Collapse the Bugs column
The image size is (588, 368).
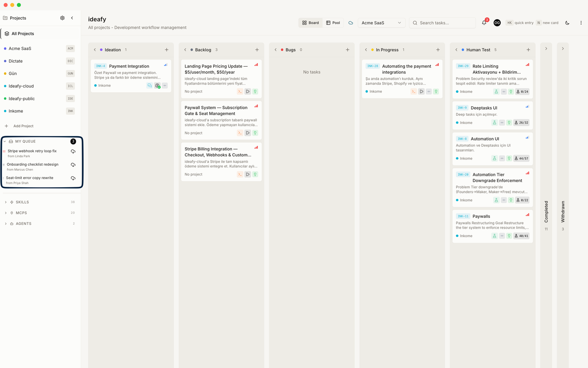[276, 50]
